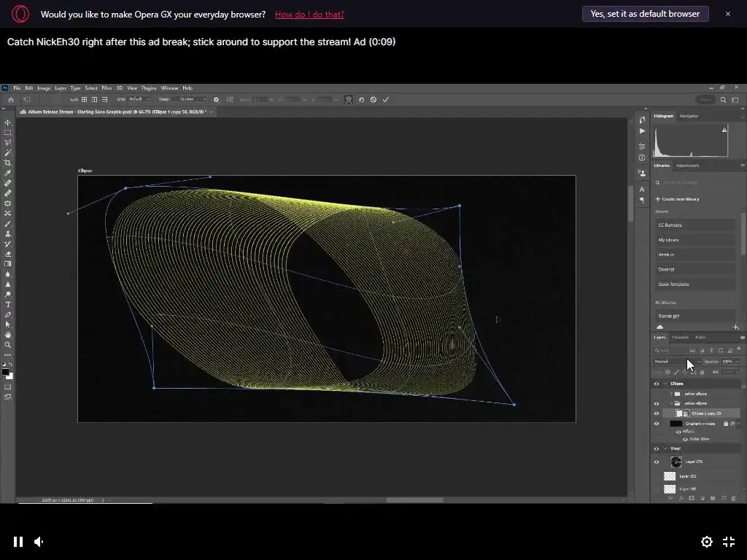
Task: Collapse the open yellow ellipse folder
Action: tap(671, 403)
